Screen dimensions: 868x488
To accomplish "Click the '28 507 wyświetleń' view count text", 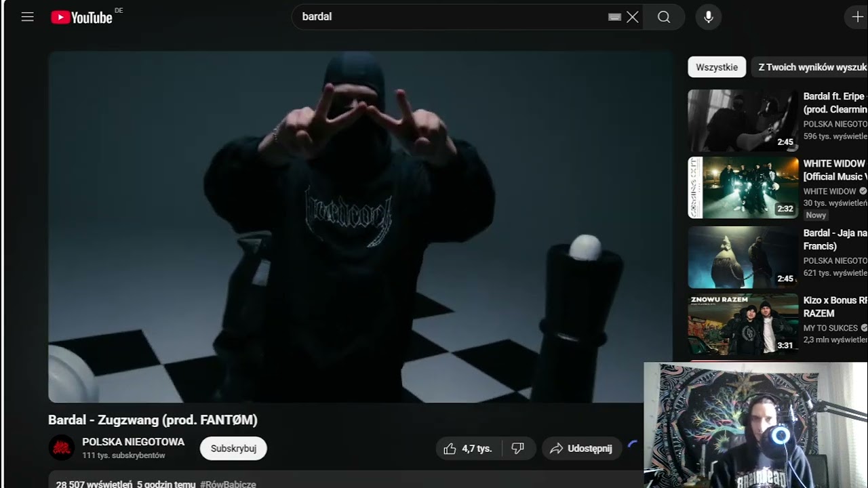I will coord(94,485).
